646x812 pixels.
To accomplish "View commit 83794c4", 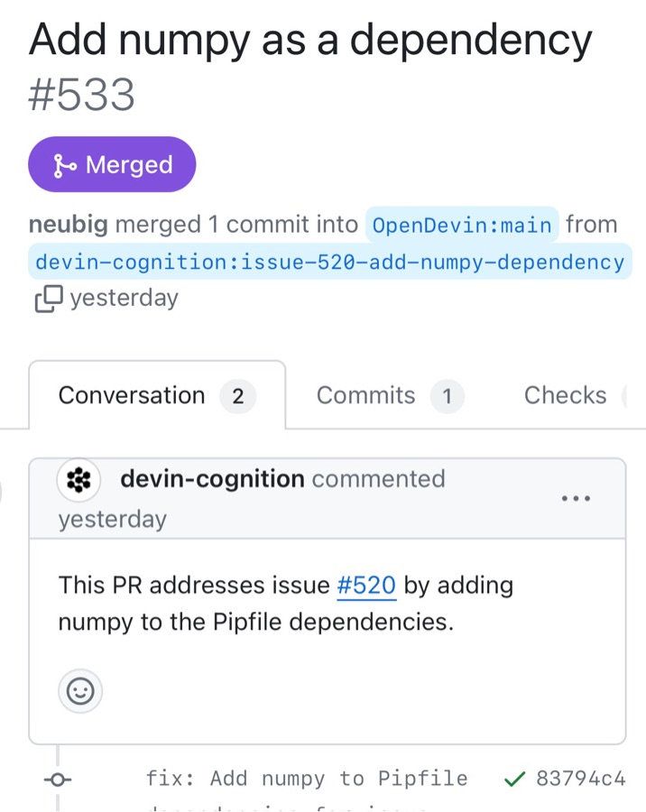I will [580, 779].
